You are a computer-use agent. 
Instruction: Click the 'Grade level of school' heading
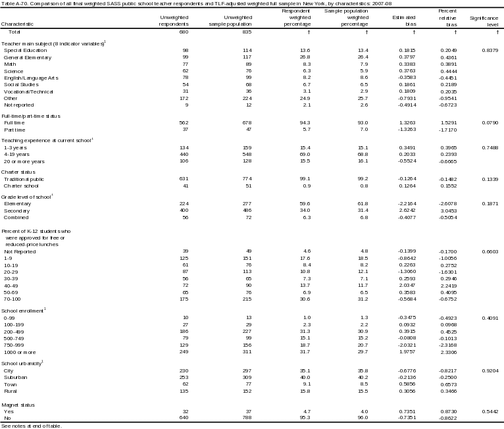click(28, 197)
